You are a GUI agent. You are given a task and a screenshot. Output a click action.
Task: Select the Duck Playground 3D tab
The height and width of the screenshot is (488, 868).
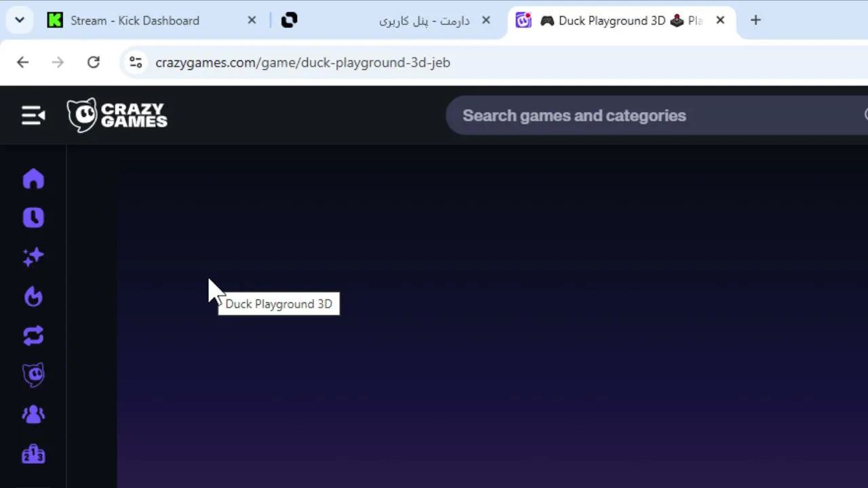(620, 20)
